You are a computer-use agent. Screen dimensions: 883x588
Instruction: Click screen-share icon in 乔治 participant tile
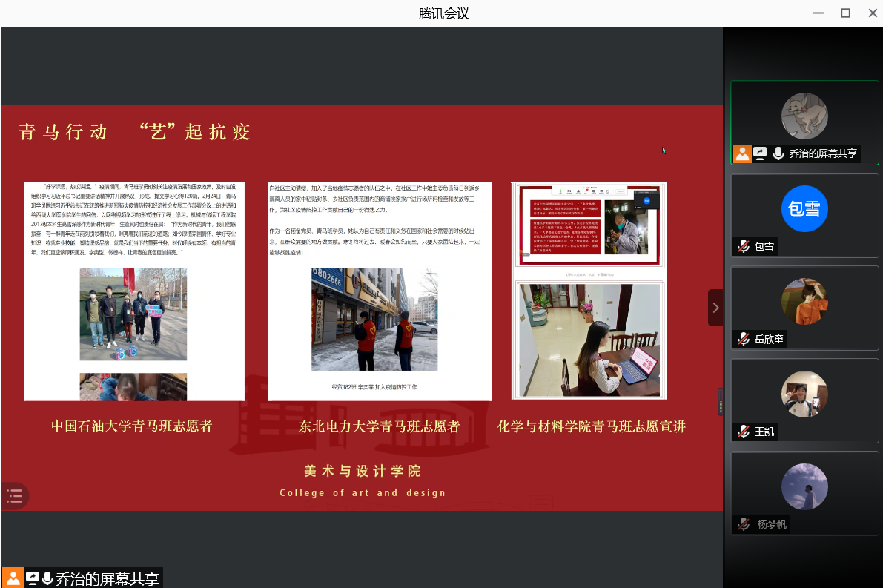click(x=760, y=153)
